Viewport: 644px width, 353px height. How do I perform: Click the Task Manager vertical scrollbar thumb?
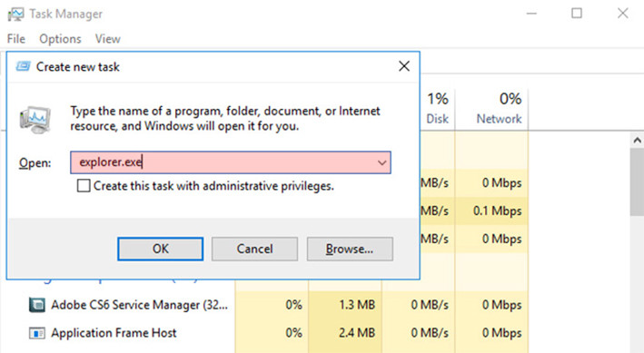click(637, 181)
